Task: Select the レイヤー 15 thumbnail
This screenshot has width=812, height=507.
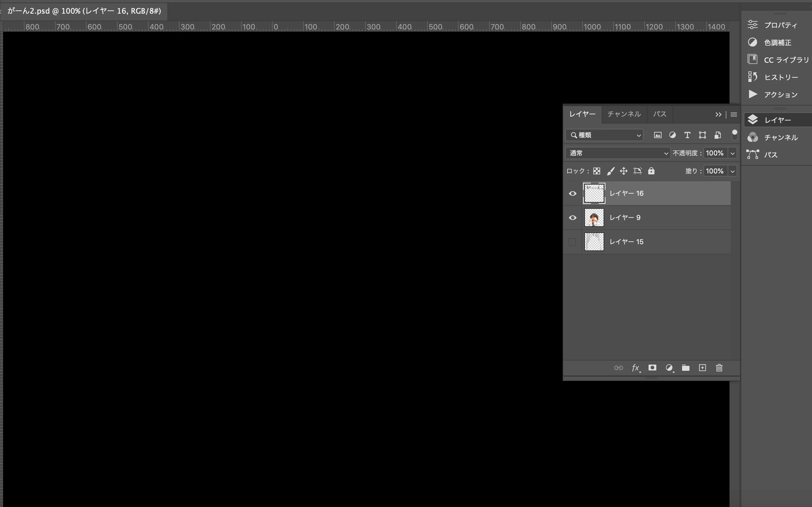Action: pos(594,242)
